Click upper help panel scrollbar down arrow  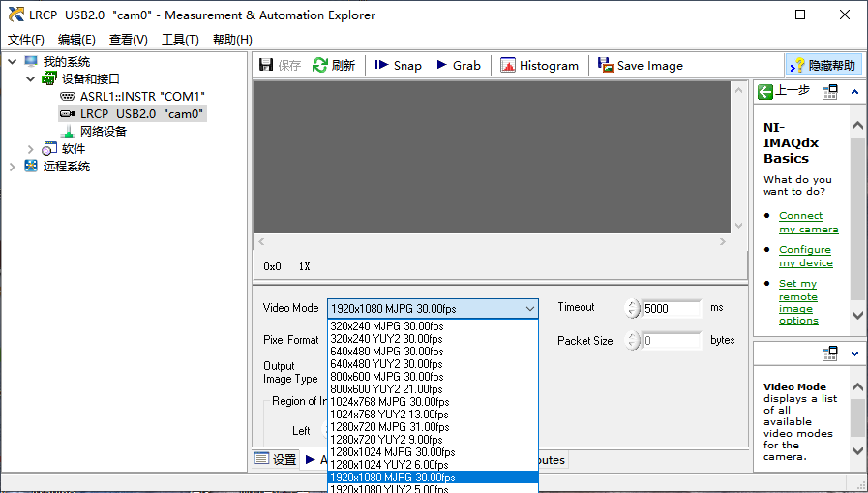point(857,315)
